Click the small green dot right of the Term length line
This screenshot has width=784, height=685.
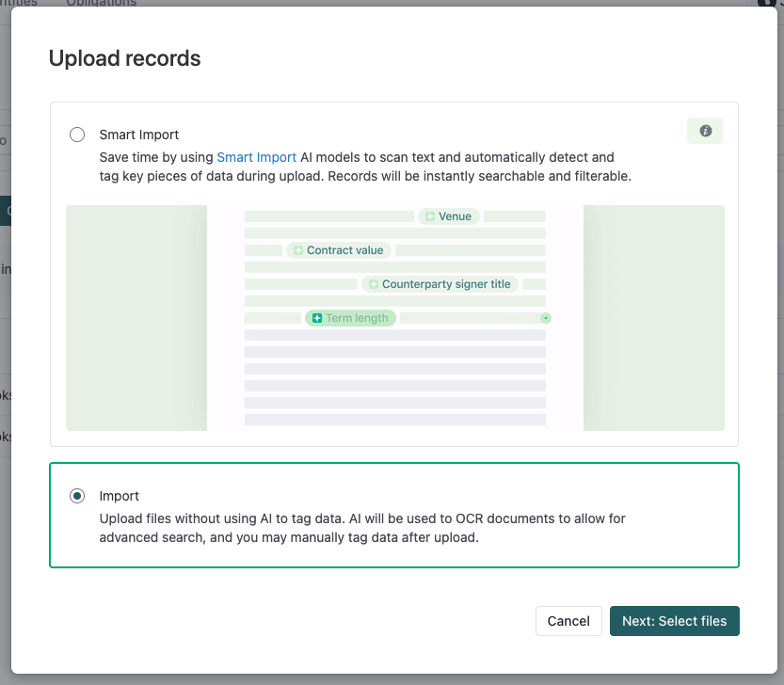click(546, 318)
